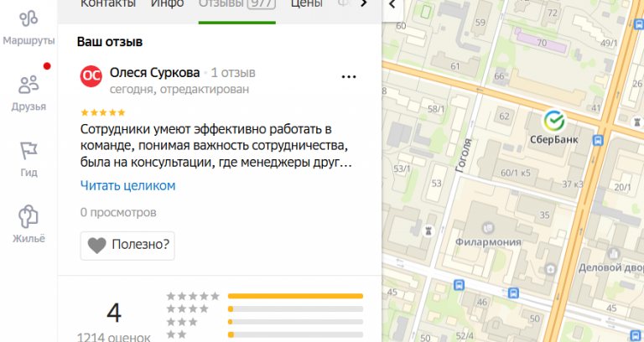The height and width of the screenshot is (342, 644).
Task: Switch to the Цены tab
Action: click(x=306, y=3)
